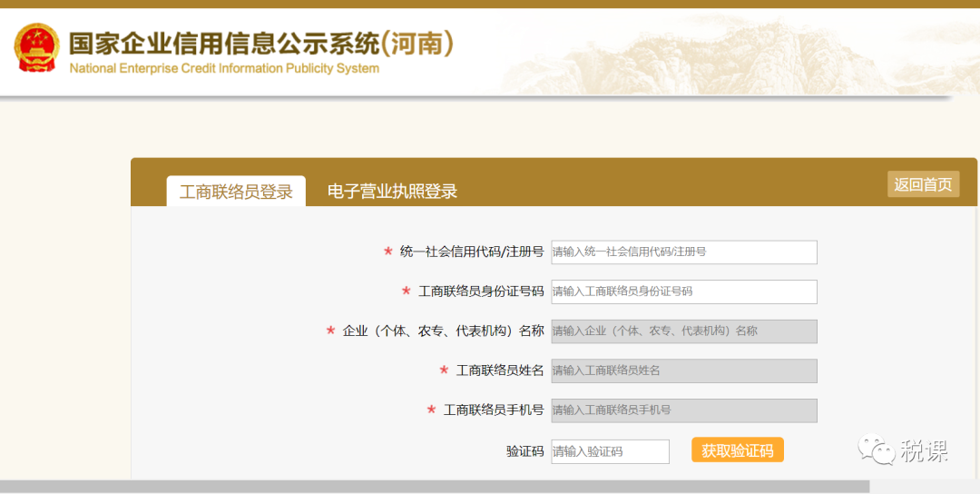The width and height of the screenshot is (980, 494).
Task: Click the National Enterprise Credit Information subtitle
Action: [224, 68]
